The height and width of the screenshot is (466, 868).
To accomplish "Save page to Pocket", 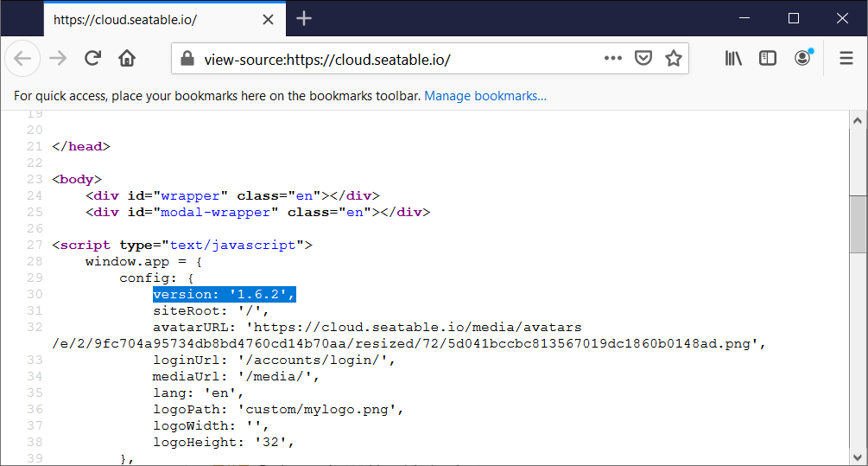I will pos(643,59).
